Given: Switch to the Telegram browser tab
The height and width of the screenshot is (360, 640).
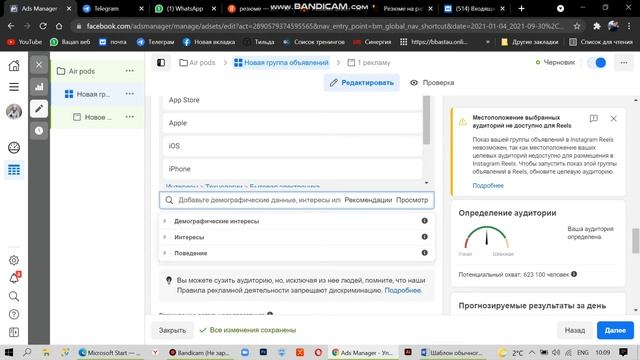Looking at the screenshot, I should [112, 8].
